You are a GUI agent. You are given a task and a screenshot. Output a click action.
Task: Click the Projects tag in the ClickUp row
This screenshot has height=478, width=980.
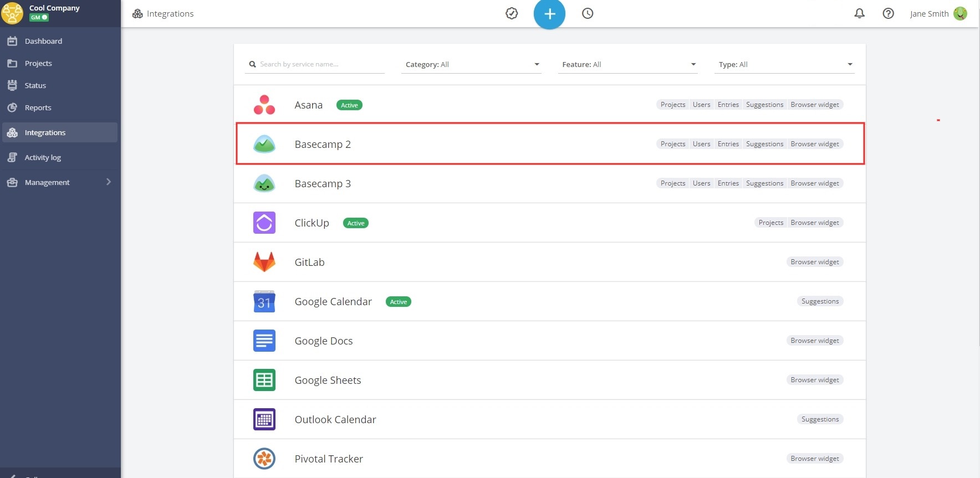click(x=771, y=223)
